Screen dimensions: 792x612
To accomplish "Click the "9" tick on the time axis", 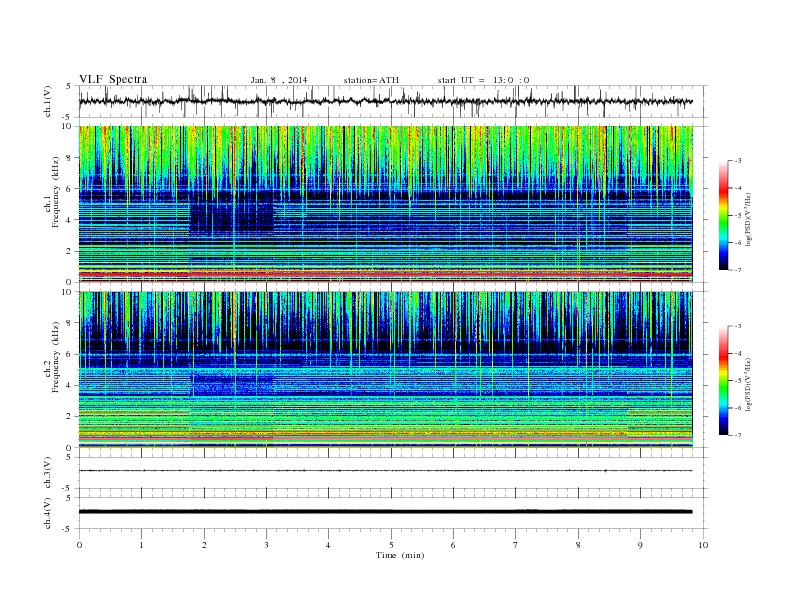I will (640, 545).
